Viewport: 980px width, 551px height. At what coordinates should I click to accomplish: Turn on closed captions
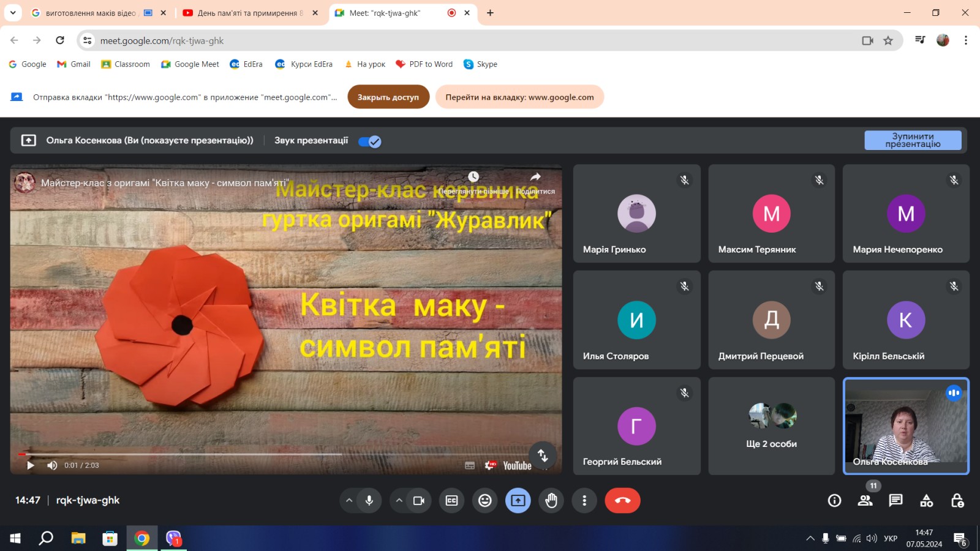pyautogui.click(x=451, y=501)
